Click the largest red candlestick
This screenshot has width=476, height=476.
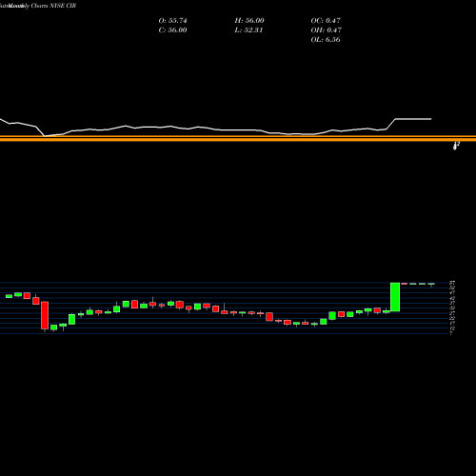point(45,315)
